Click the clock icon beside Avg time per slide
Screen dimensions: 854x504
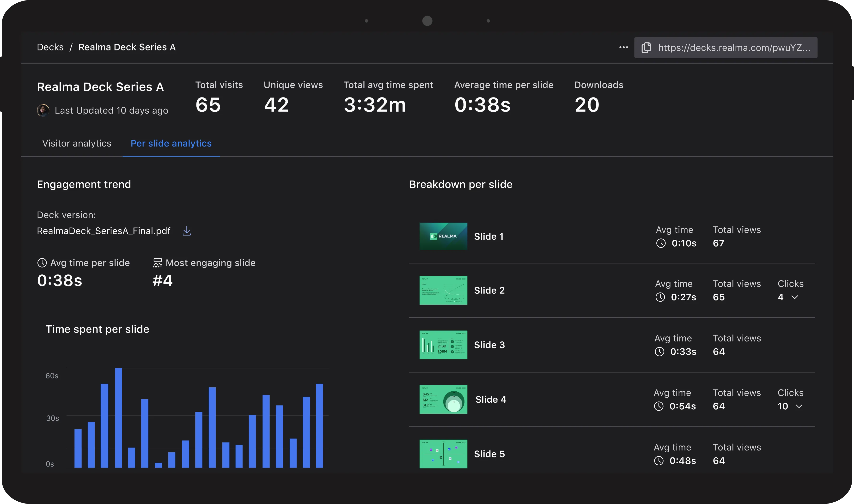(42, 263)
